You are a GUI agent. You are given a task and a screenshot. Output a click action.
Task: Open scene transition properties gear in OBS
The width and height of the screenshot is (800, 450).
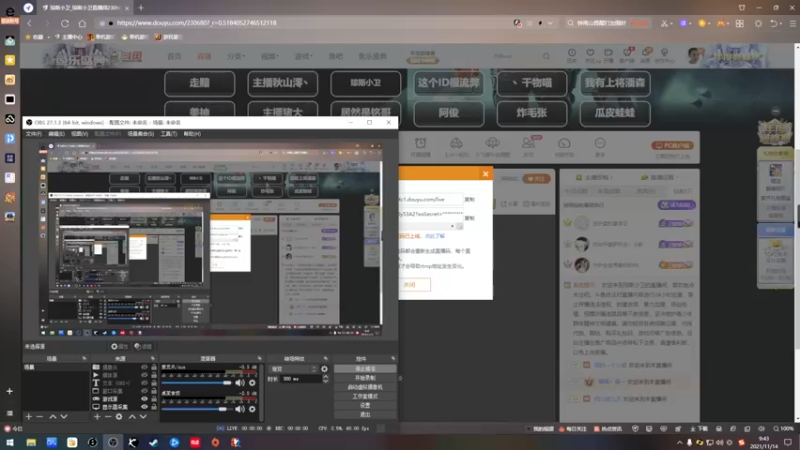(x=324, y=369)
